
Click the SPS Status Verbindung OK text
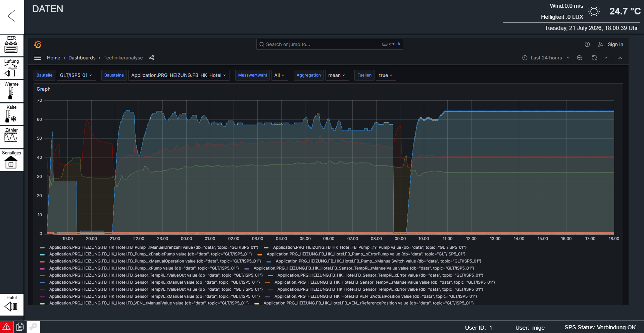(x=600, y=327)
